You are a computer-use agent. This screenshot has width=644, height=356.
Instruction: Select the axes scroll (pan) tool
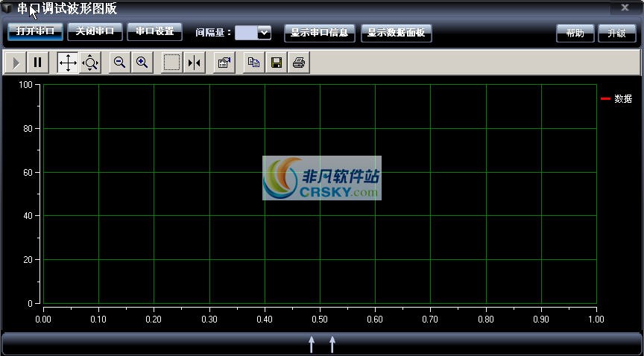[x=68, y=63]
